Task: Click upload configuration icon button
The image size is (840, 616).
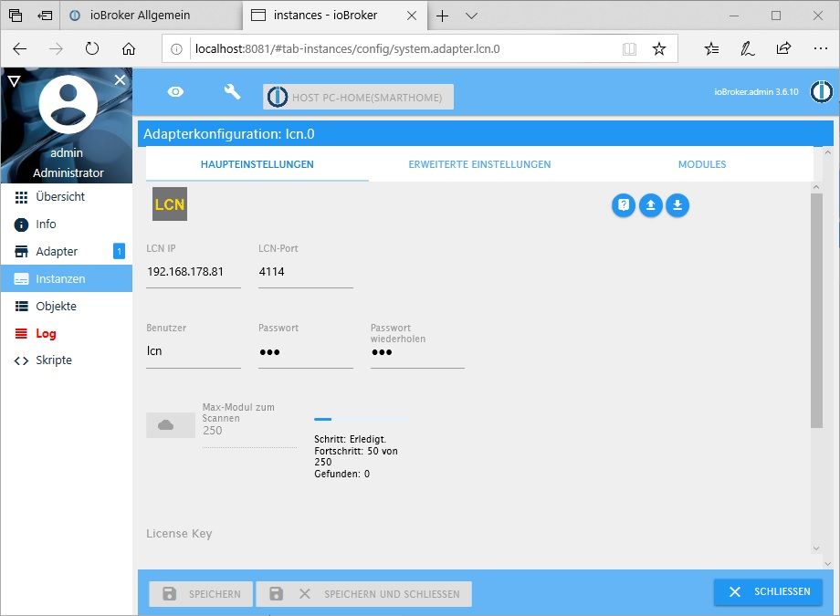Action: [650, 205]
